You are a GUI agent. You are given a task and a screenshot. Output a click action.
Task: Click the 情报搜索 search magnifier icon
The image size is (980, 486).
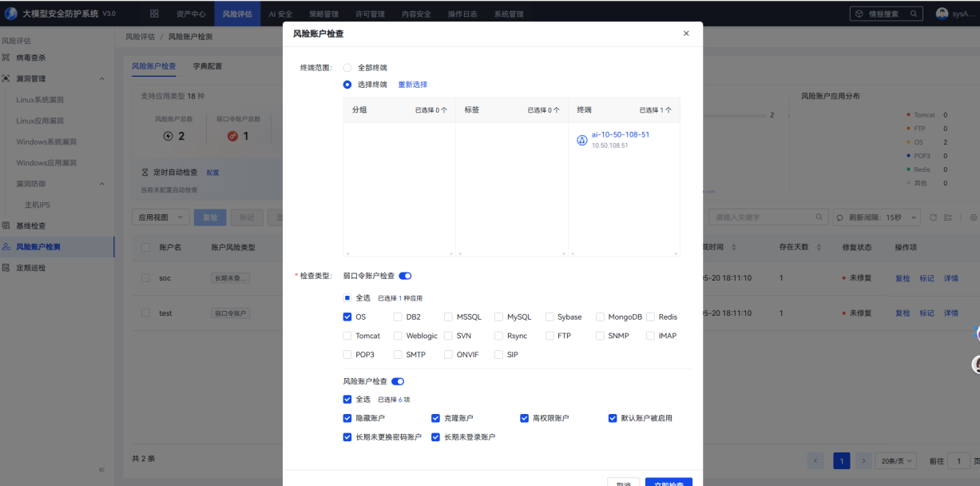913,14
